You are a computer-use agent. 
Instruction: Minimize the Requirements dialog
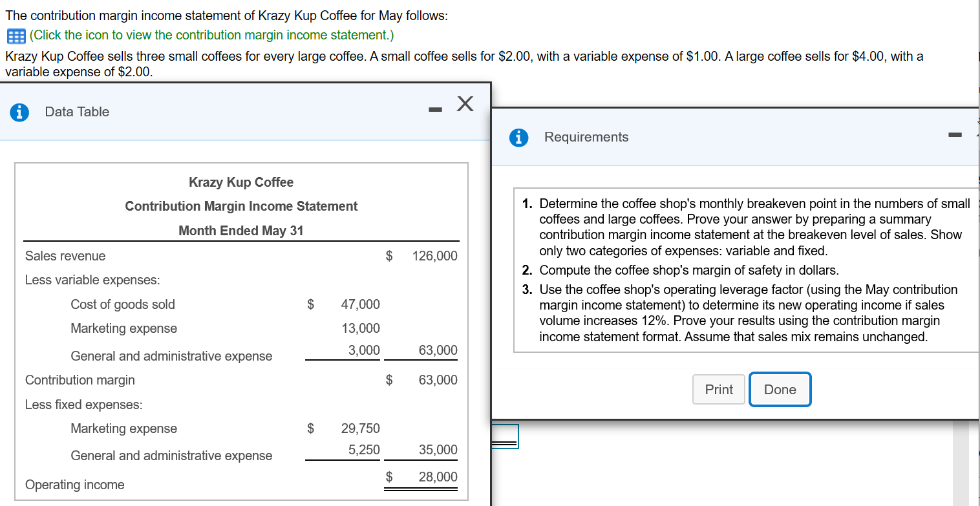955,136
